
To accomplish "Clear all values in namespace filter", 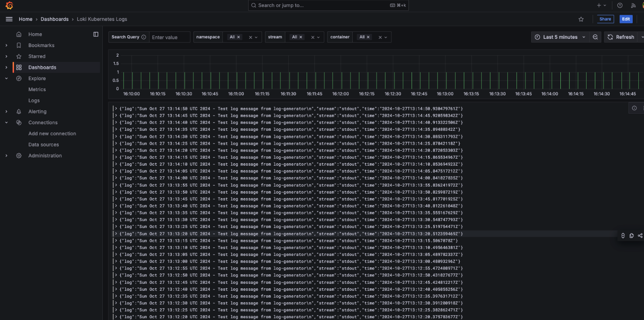I will tap(250, 37).
